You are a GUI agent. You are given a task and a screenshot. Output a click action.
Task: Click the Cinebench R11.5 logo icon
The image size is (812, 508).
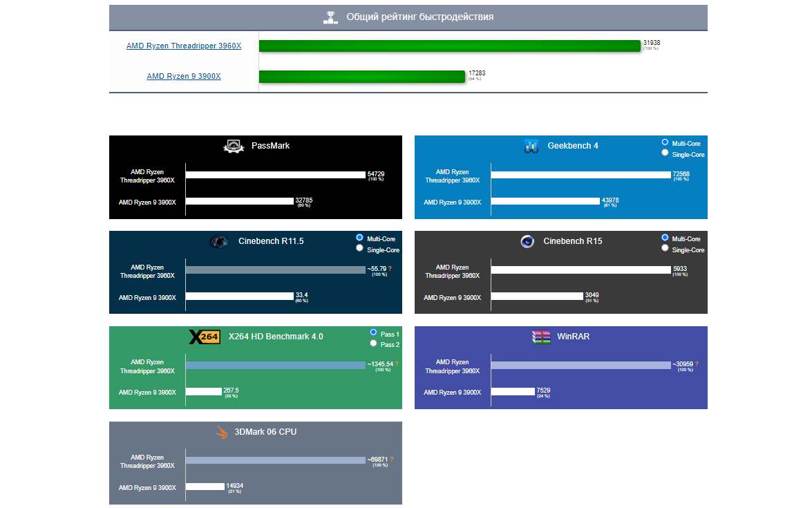coord(218,242)
